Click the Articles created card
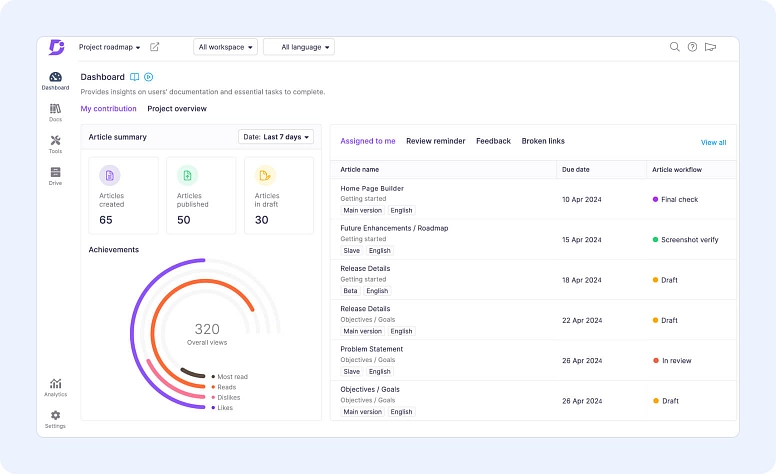776x474 pixels. tap(123, 194)
